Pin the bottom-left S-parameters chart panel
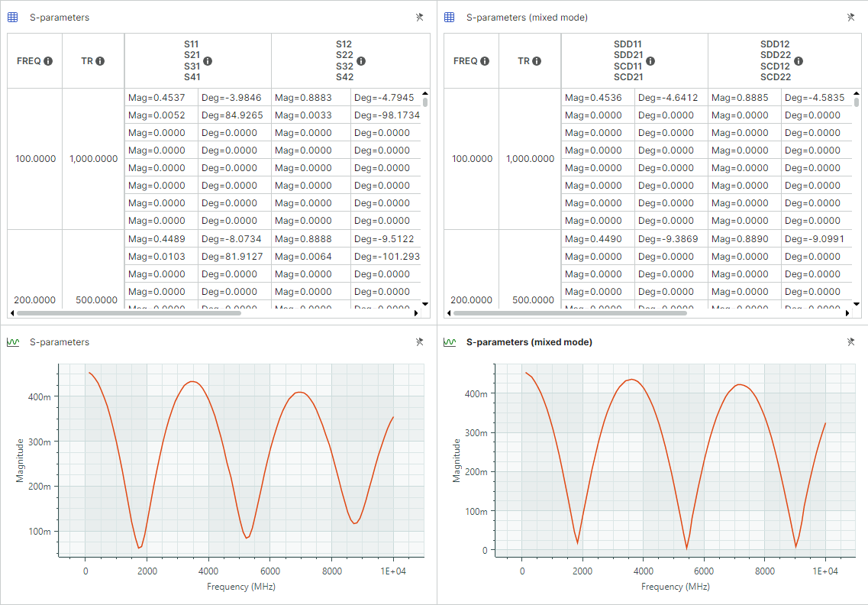Screen dimensions: 868x605 coord(420,341)
